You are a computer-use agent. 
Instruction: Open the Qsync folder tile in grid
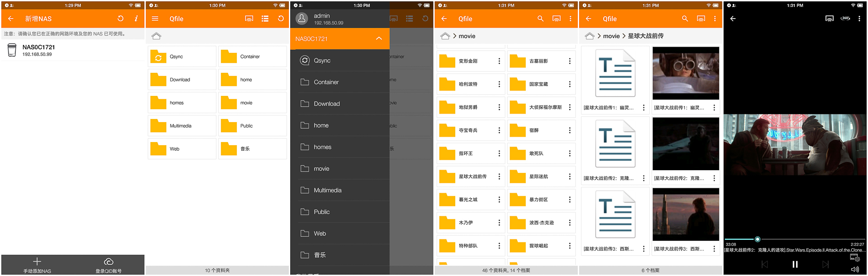pyautogui.click(x=182, y=57)
